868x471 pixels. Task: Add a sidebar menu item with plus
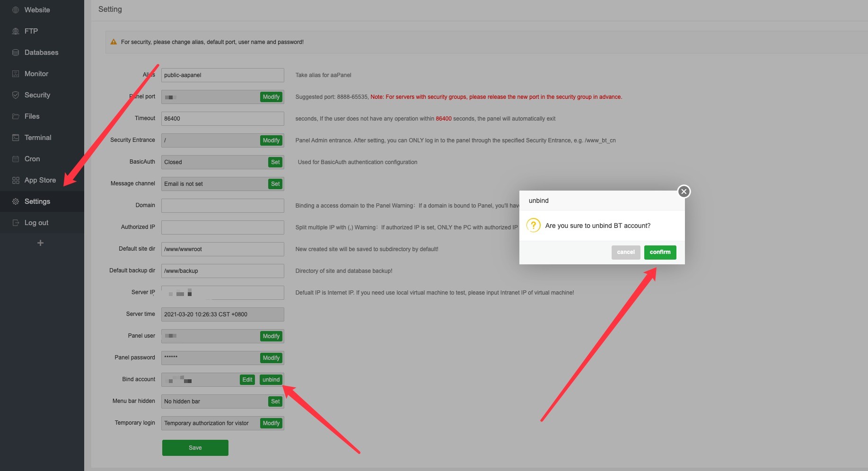[x=41, y=243]
